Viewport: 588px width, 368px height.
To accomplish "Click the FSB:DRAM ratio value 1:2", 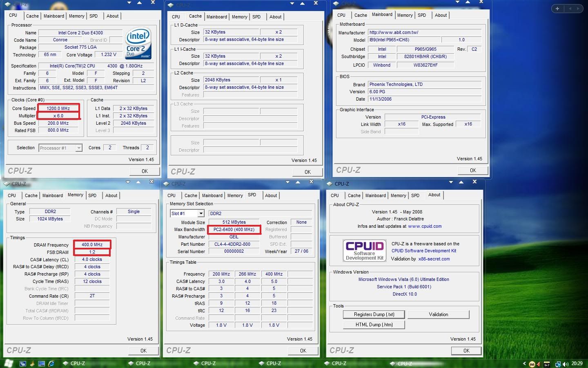I will (x=92, y=252).
